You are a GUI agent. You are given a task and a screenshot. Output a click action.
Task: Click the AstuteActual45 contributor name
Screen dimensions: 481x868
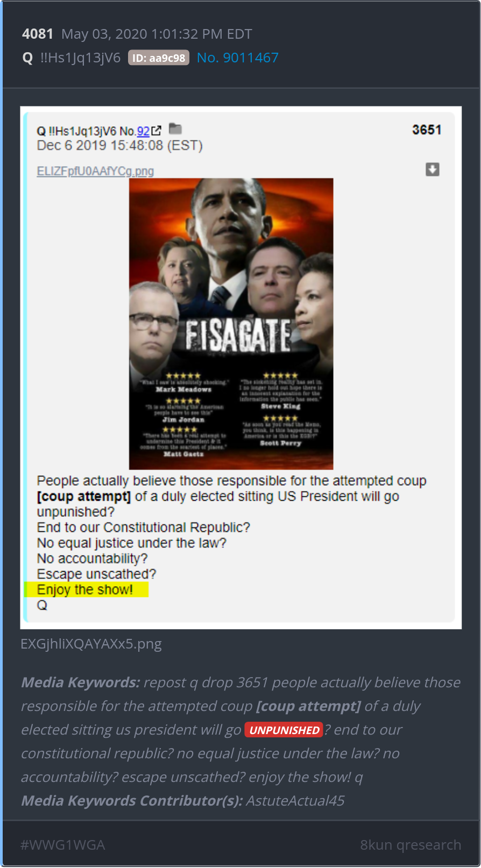(x=295, y=801)
